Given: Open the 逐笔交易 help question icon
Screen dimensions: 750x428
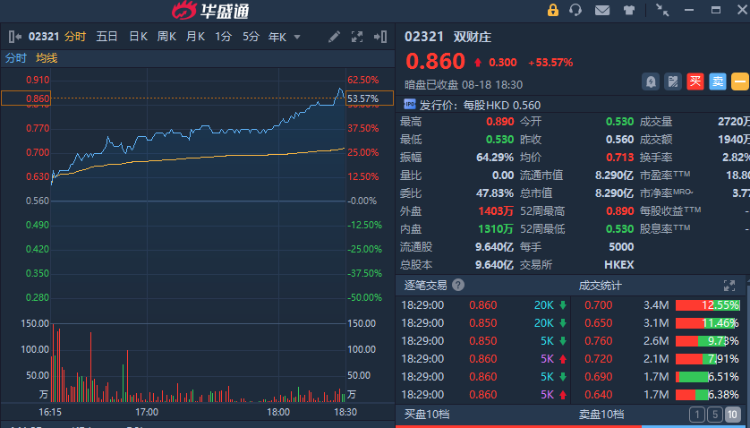Looking at the screenshot, I should tap(457, 285).
